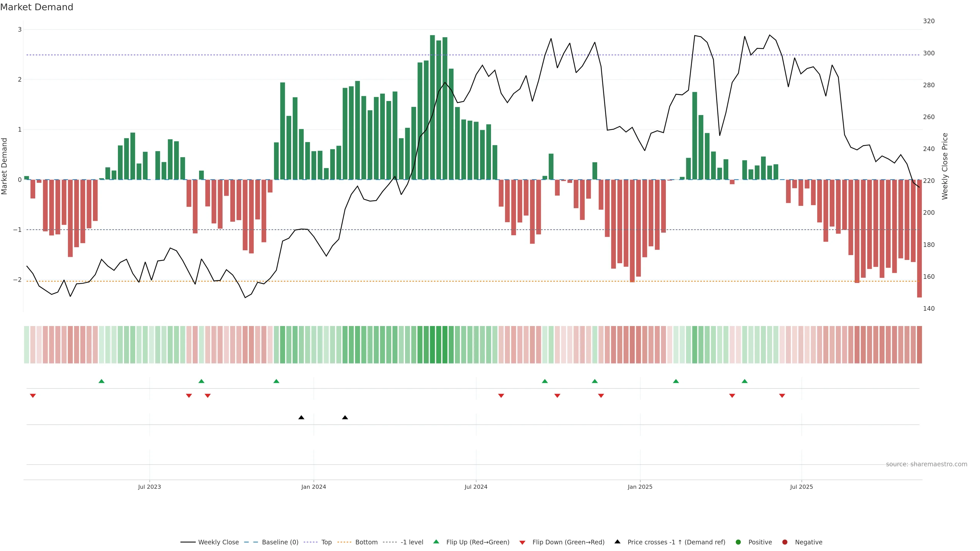Click the black triangle marker before Jan 2024
Viewport: 980px width, 551px height.
click(x=301, y=418)
